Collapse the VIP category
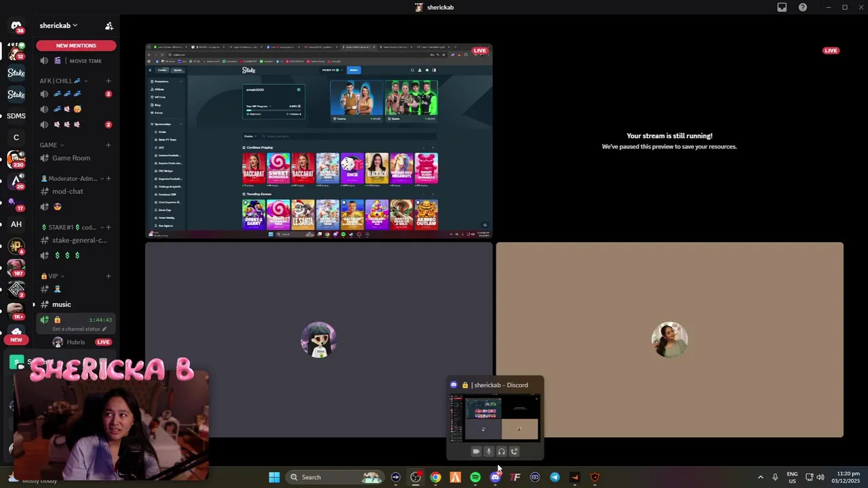868x488 pixels. coord(52,276)
